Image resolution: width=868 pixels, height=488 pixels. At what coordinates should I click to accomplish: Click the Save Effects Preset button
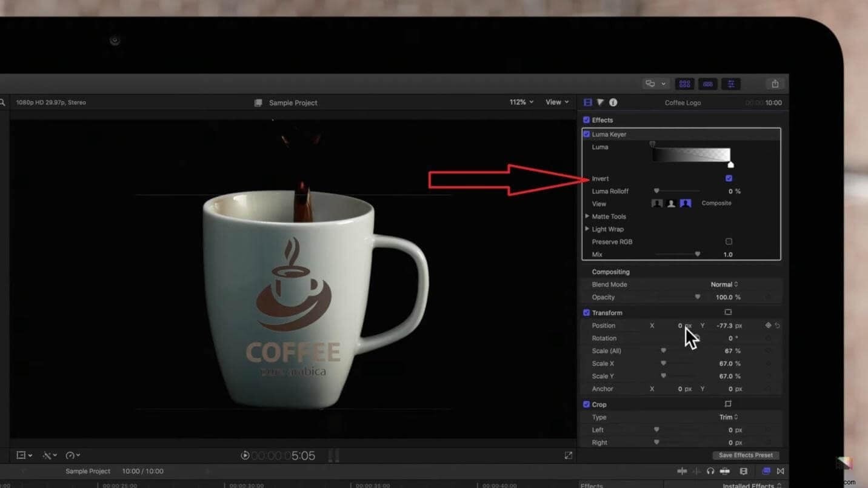745,455
